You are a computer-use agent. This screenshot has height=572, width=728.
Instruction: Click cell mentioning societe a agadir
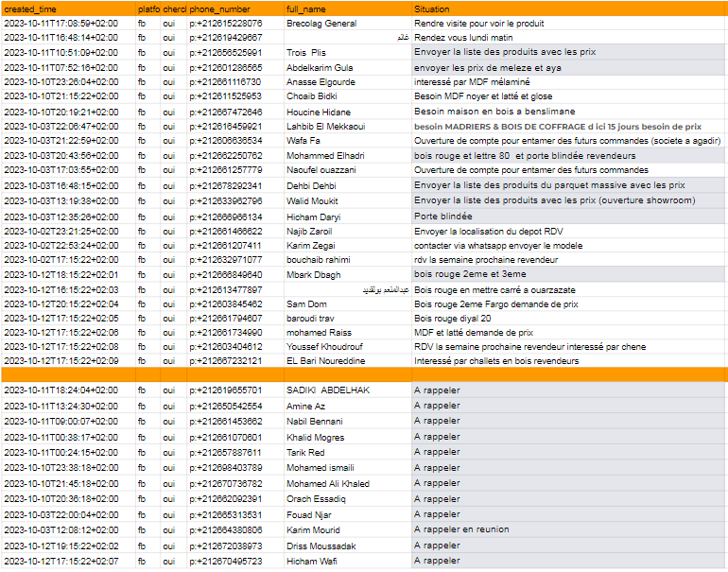[x=569, y=141]
